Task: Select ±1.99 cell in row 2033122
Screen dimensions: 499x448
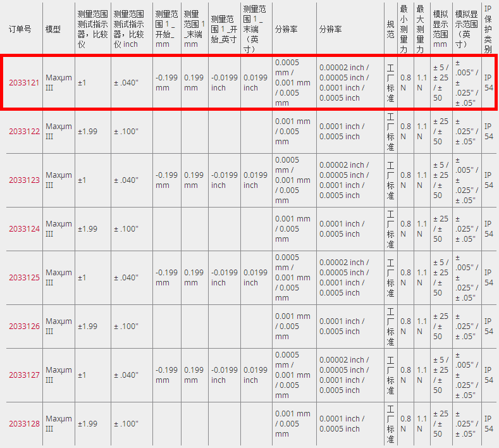Action: click(x=87, y=132)
